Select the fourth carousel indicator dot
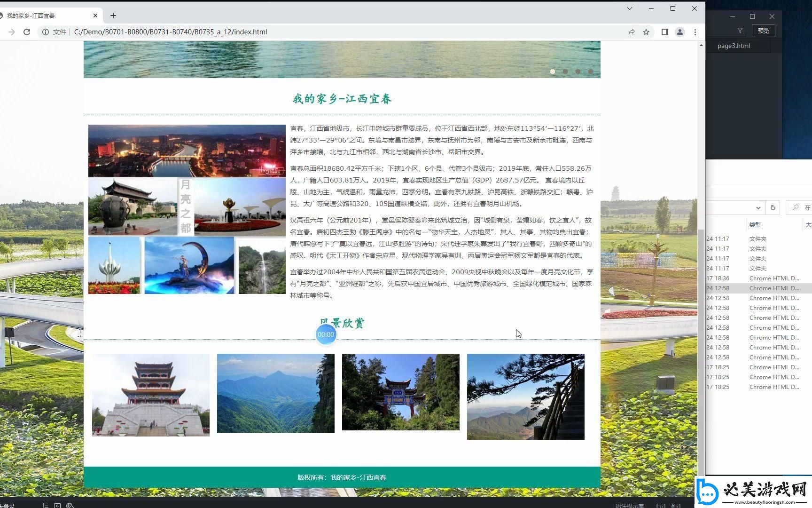The height and width of the screenshot is (508, 812). (591, 71)
